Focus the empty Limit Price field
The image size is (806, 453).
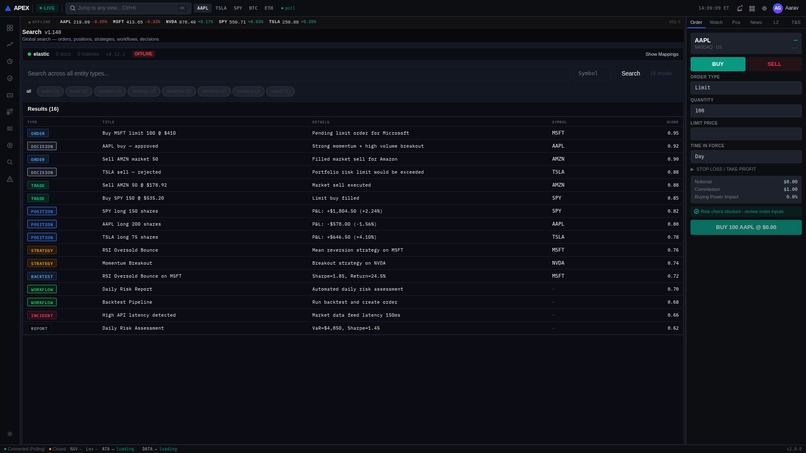[x=746, y=134]
